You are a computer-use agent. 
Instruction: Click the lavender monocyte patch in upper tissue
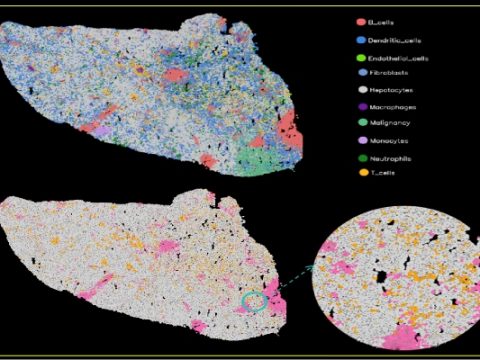pos(102,131)
